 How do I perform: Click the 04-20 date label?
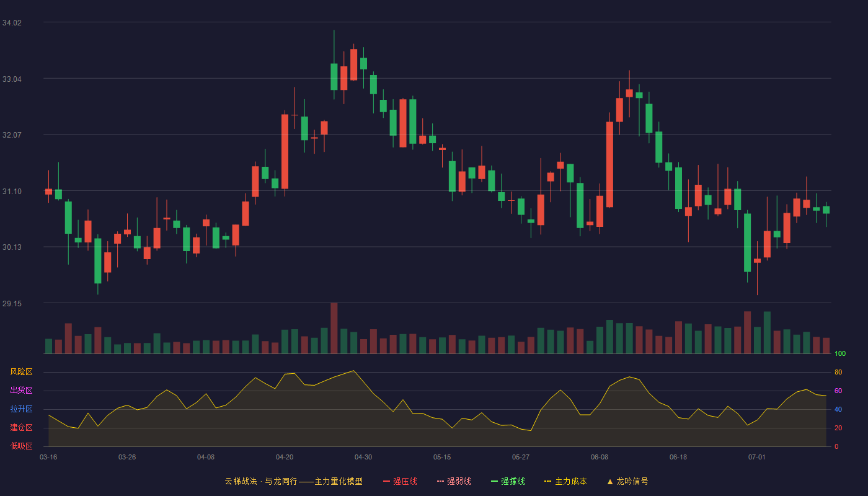[x=285, y=457]
